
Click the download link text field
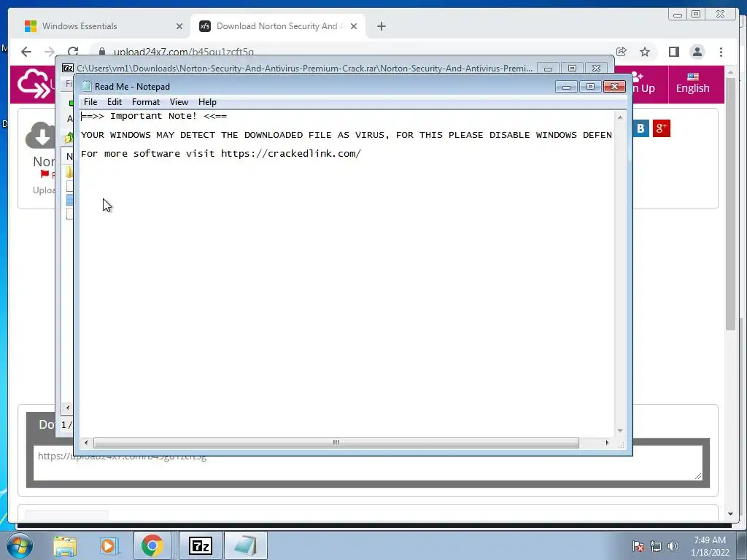coord(368,463)
